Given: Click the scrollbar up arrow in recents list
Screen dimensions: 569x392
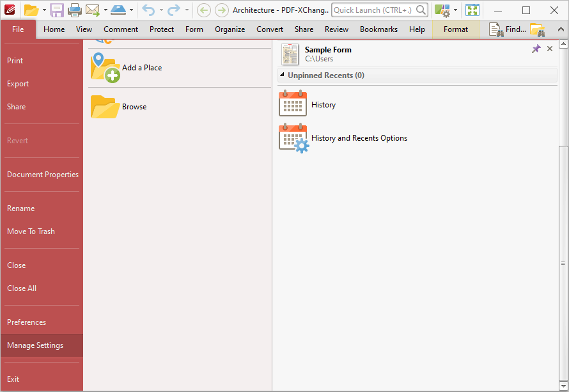Looking at the screenshot, I should click(563, 44).
